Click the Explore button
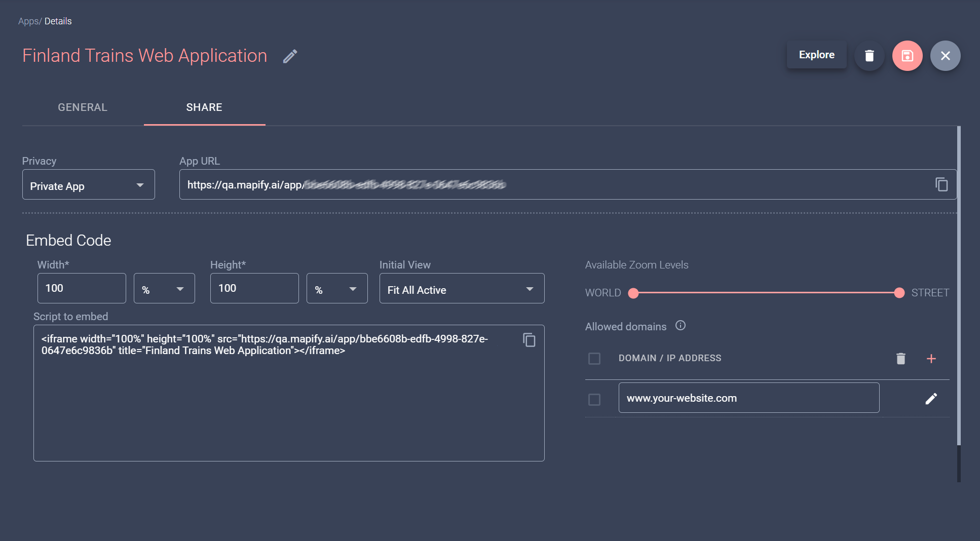The width and height of the screenshot is (980, 541). click(x=816, y=55)
